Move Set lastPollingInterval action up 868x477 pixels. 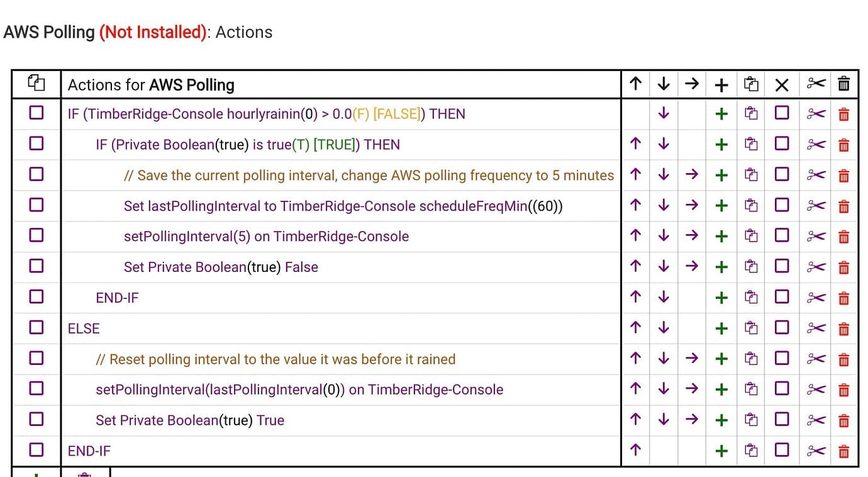[x=635, y=206]
